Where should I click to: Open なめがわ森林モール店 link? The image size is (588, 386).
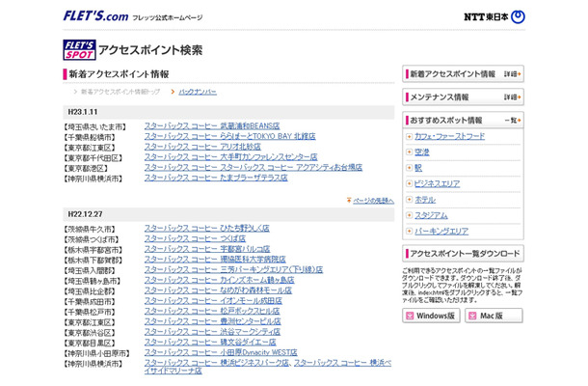[x=218, y=290]
